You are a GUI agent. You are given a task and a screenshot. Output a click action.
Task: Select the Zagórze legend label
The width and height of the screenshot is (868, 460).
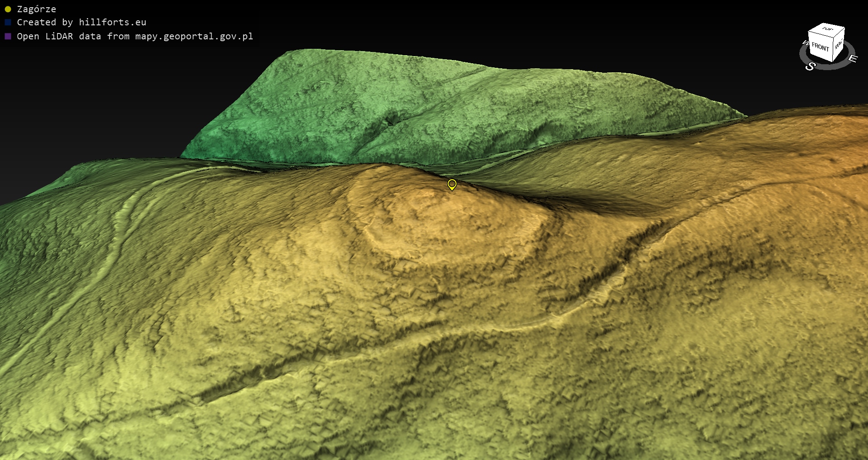pyautogui.click(x=36, y=9)
